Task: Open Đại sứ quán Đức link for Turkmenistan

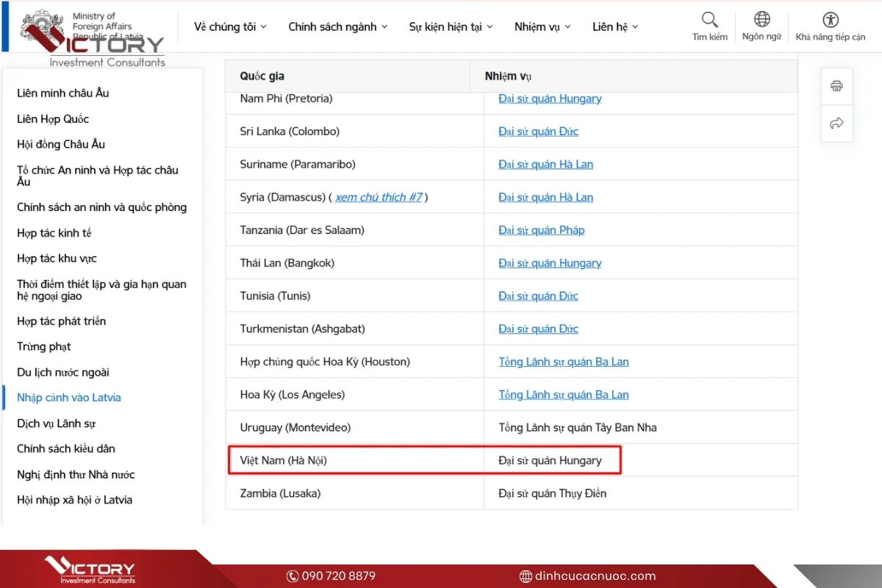Action: pos(538,329)
